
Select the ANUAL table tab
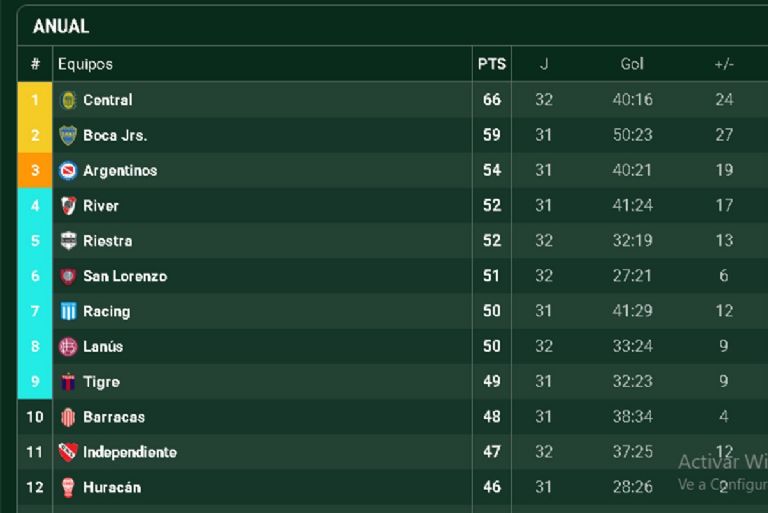click(61, 27)
